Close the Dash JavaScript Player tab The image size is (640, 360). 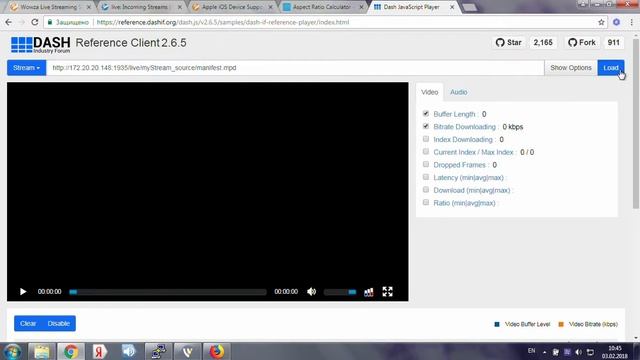click(x=452, y=7)
